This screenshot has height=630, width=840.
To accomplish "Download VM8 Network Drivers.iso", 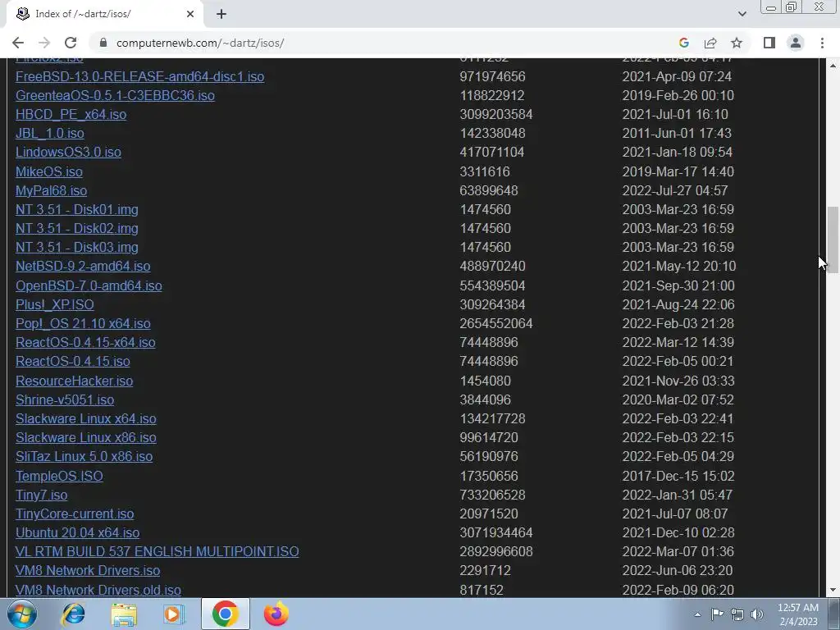I will pyautogui.click(x=88, y=571).
